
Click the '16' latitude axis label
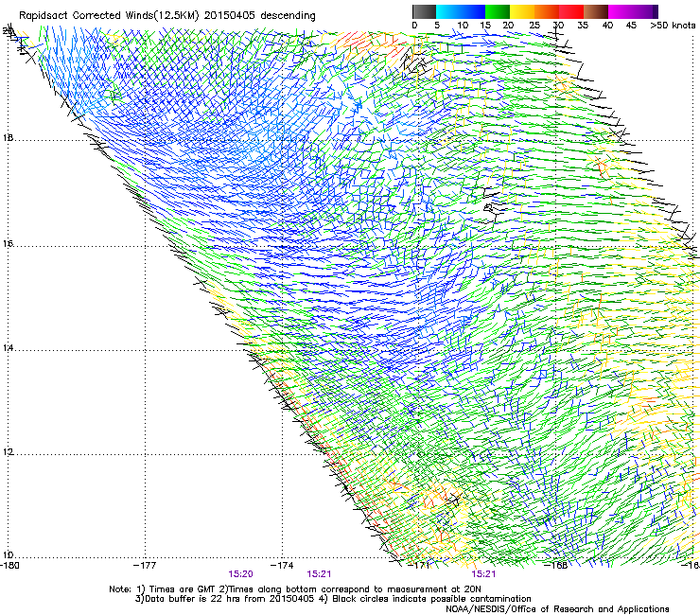pyautogui.click(x=8, y=244)
